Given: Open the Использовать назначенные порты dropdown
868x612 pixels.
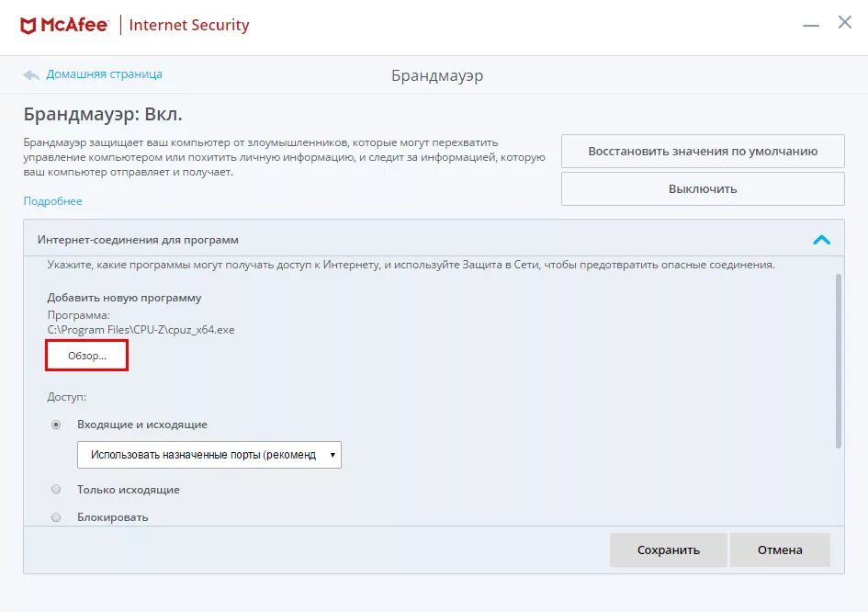Looking at the screenshot, I should [x=209, y=455].
